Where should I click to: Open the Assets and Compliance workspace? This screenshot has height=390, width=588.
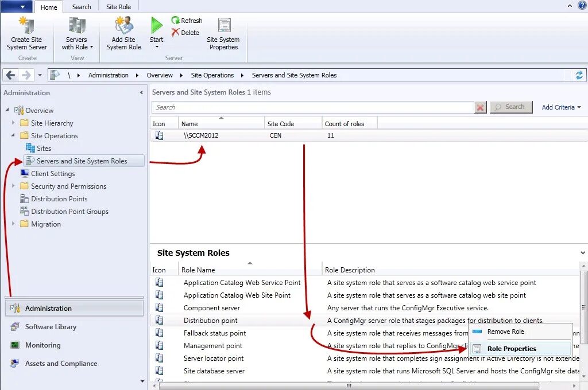74,364
